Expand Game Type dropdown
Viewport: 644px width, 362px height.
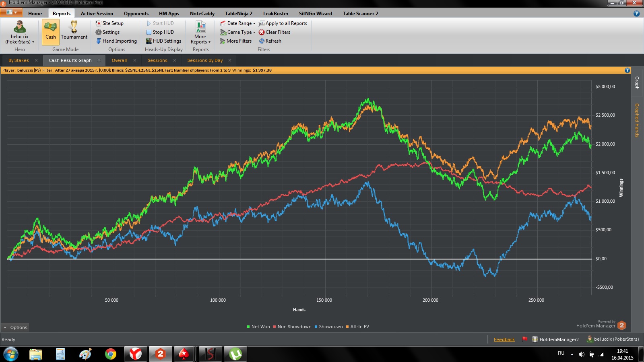(237, 32)
